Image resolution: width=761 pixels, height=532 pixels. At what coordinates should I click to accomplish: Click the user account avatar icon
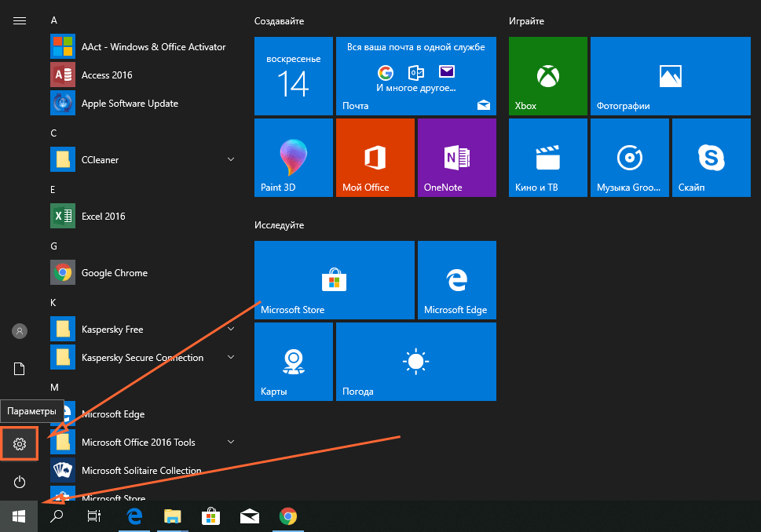[20, 331]
